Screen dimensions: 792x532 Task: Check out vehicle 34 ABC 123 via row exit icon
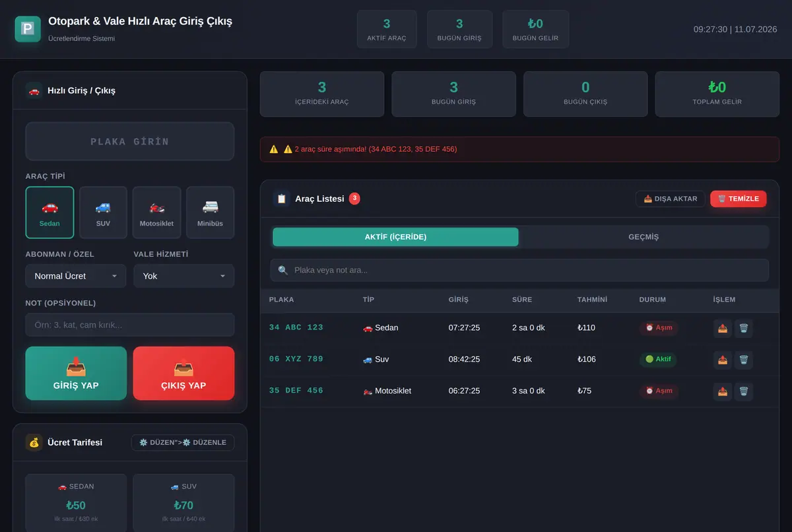pos(723,328)
